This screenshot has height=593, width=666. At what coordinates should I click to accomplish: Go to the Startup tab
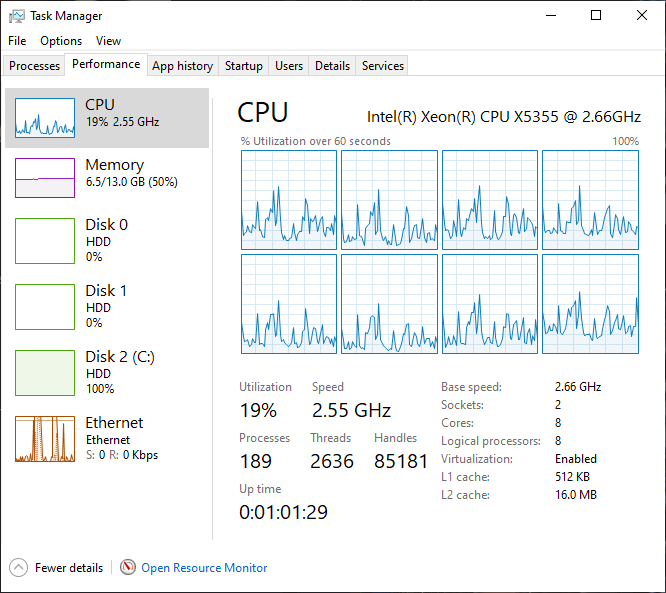244,66
